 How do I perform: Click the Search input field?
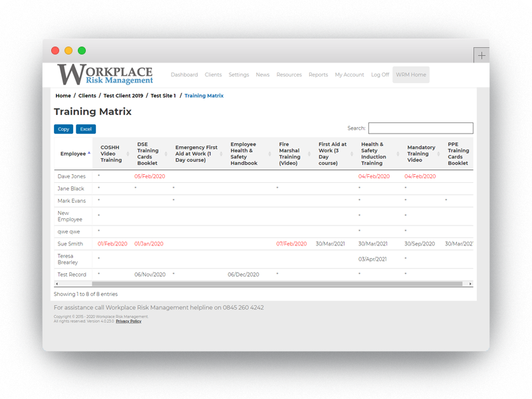click(421, 128)
